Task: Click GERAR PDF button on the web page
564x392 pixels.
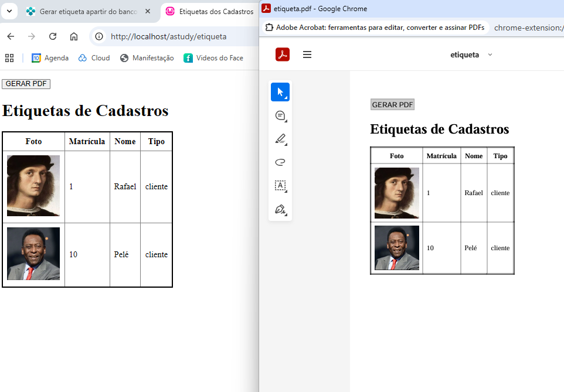Action: coord(26,84)
